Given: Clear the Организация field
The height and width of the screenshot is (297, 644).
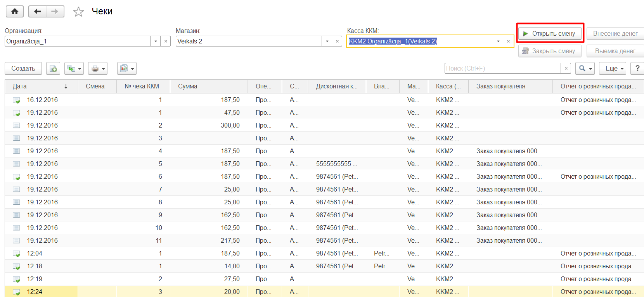Looking at the screenshot, I should click(166, 41).
